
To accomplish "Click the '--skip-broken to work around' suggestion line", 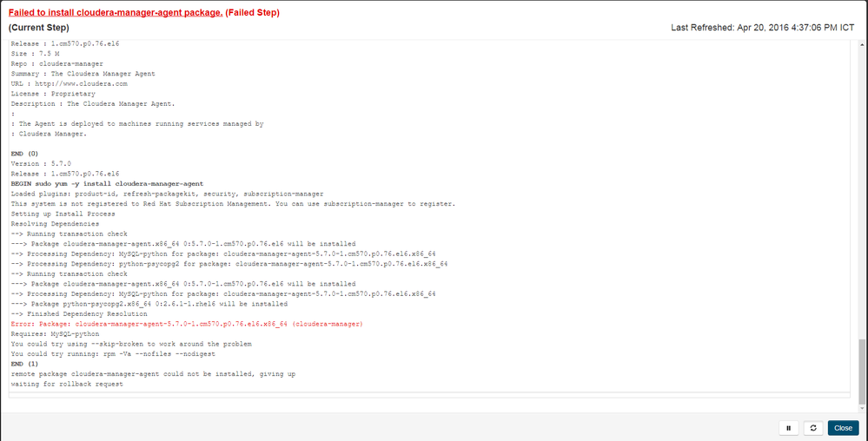I will point(131,344).
